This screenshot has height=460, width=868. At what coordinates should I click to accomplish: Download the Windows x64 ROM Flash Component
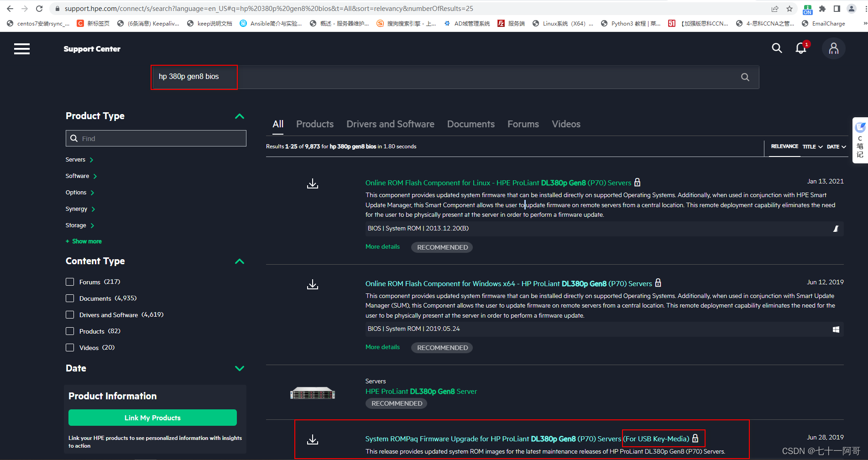[313, 284]
